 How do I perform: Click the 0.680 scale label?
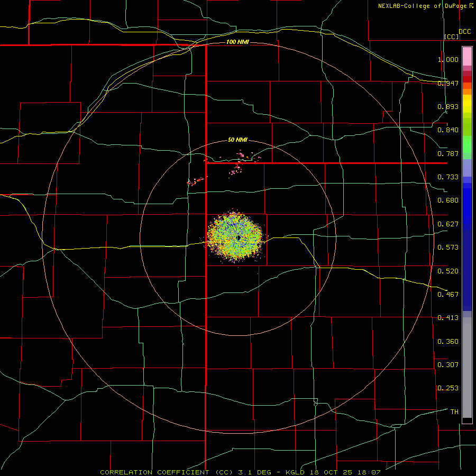448,200
